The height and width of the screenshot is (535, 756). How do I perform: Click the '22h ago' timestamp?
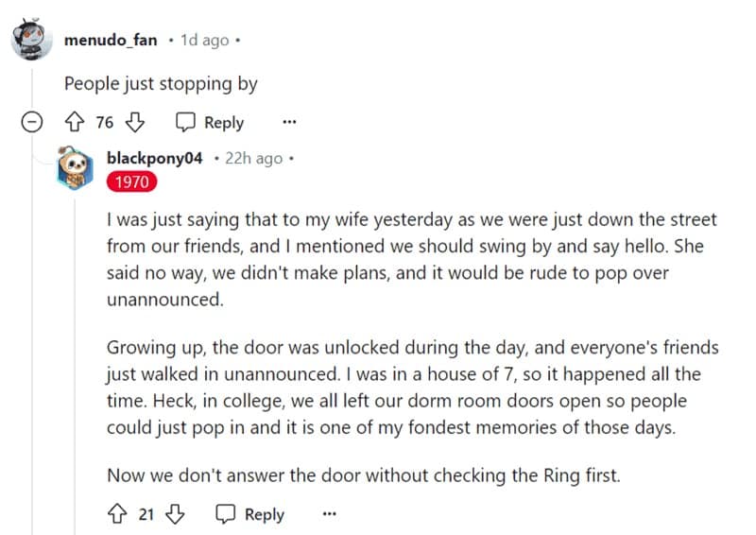[x=252, y=158]
